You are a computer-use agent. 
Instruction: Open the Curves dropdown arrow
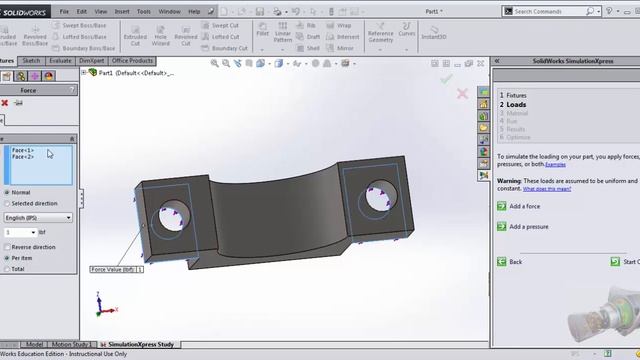tap(407, 50)
